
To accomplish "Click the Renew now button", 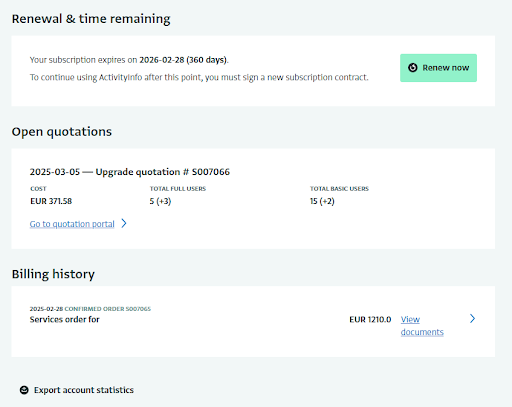I will pyautogui.click(x=438, y=68).
